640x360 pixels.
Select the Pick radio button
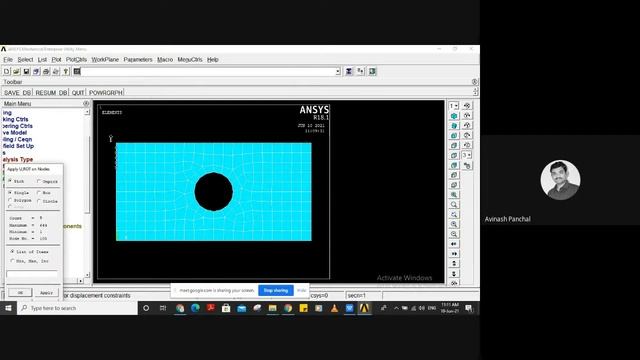tap(11, 181)
